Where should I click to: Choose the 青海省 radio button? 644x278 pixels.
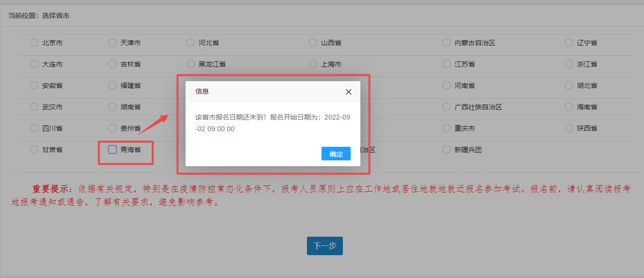tap(112, 150)
